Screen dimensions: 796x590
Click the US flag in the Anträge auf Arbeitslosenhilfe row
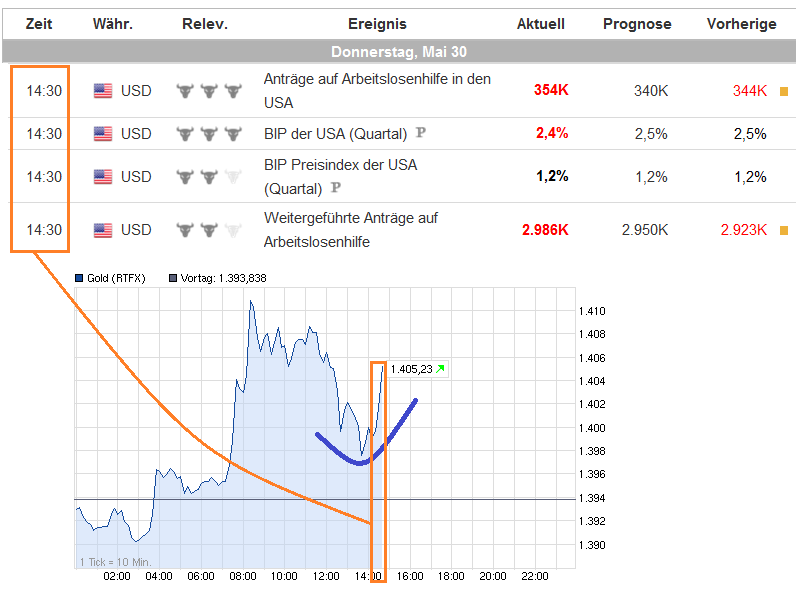coord(103,91)
